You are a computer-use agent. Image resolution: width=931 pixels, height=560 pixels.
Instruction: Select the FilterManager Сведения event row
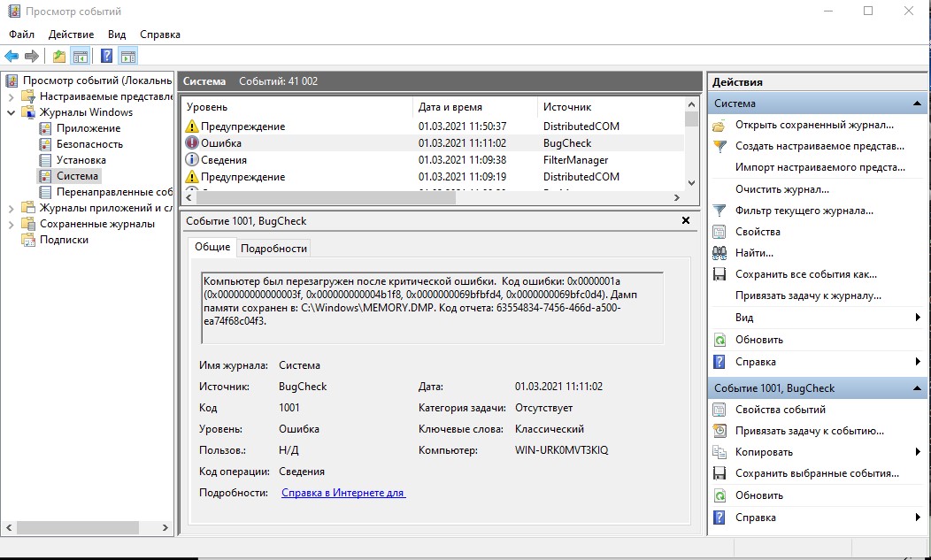(432, 160)
